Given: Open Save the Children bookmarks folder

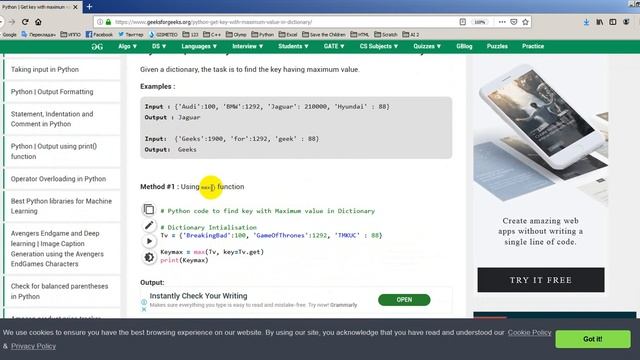Looking at the screenshot, I should pyautogui.click(x=324, y=35).
